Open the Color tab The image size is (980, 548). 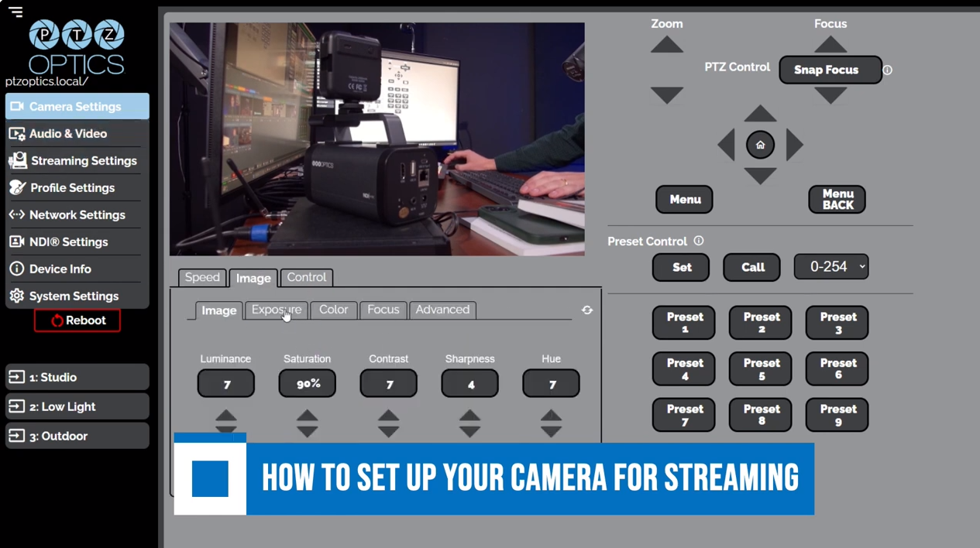(333, 310)
